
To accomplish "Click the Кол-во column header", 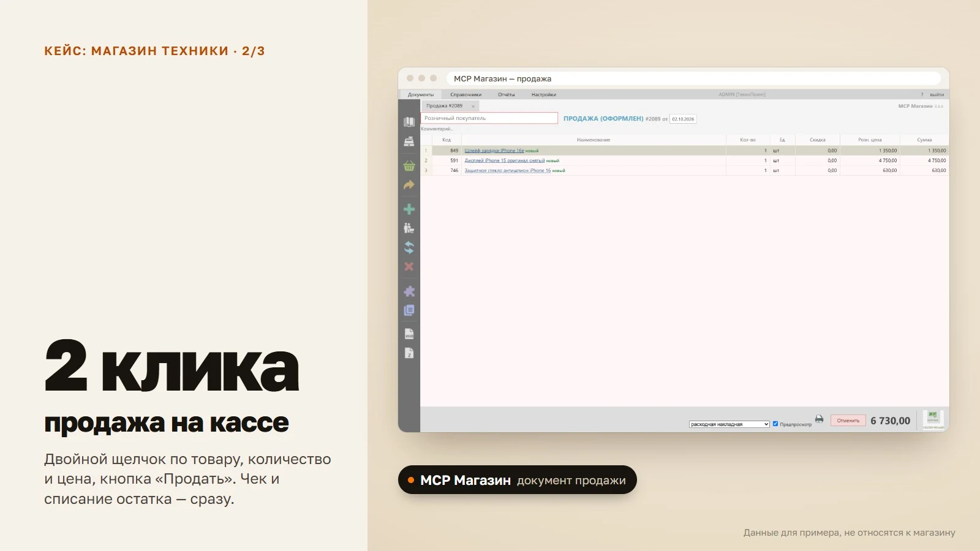I will click(748, 140).
